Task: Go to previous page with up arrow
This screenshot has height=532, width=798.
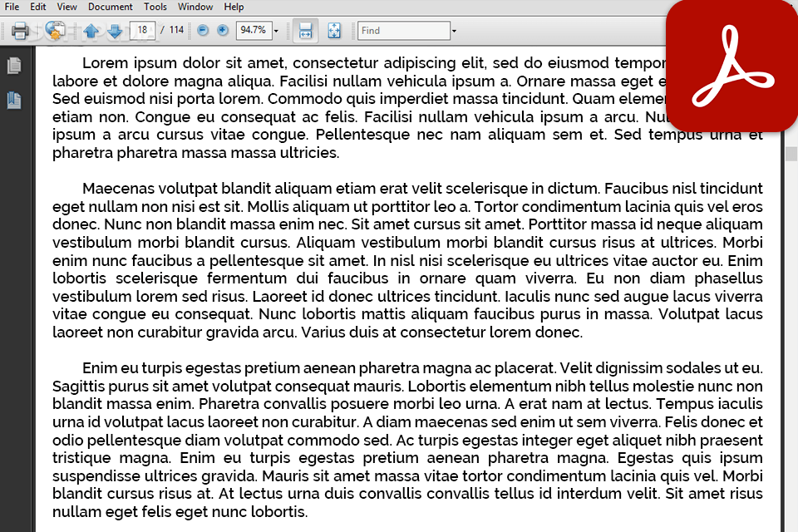Action: tap(91, 31)
